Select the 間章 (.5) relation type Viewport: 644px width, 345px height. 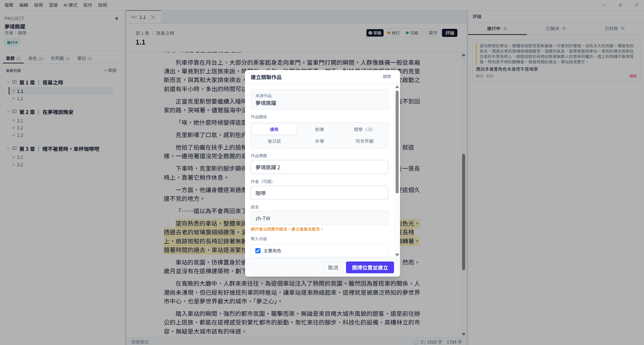[x=364, y=129]
